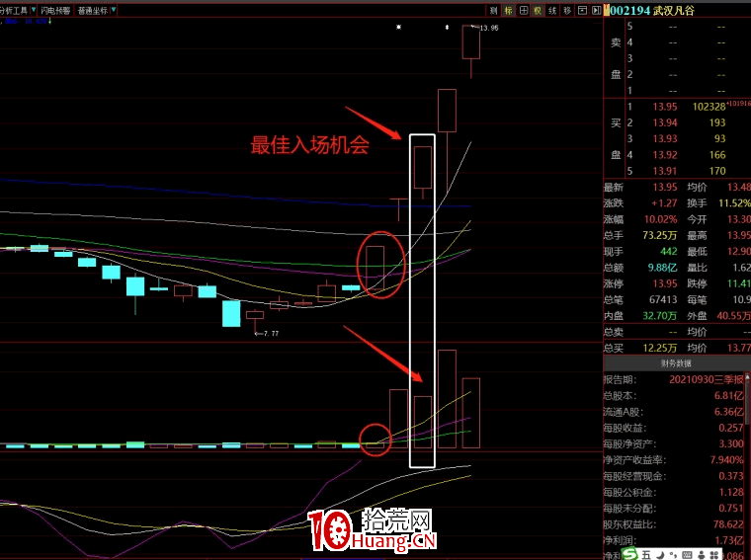Click the Sogou input method S logo
751x560 pixels.
pyautogui.click(x=629, y=554)
